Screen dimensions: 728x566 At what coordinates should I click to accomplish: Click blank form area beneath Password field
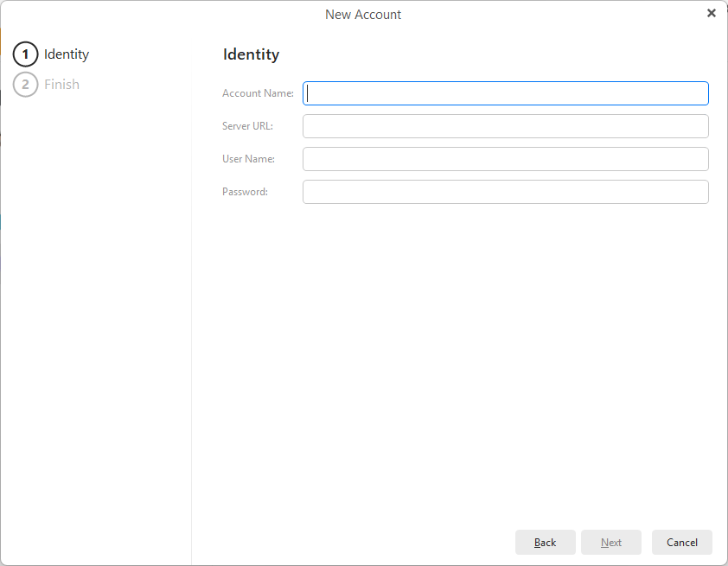pos(458,346)
